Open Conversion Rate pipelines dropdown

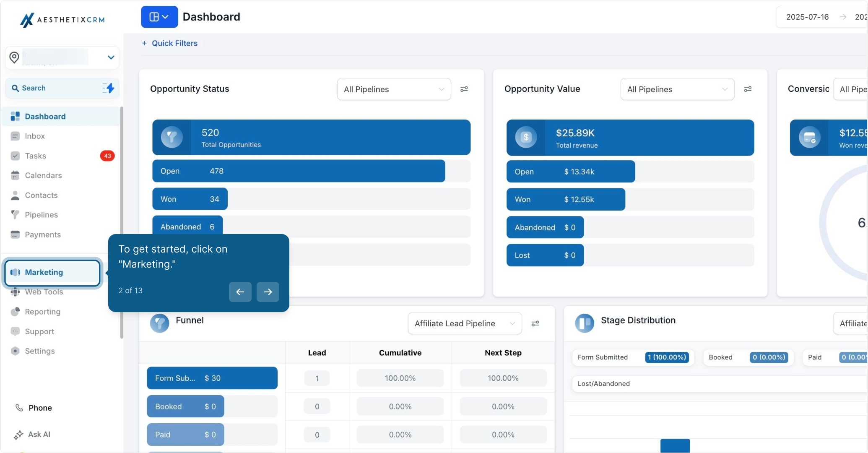[850, 89]
